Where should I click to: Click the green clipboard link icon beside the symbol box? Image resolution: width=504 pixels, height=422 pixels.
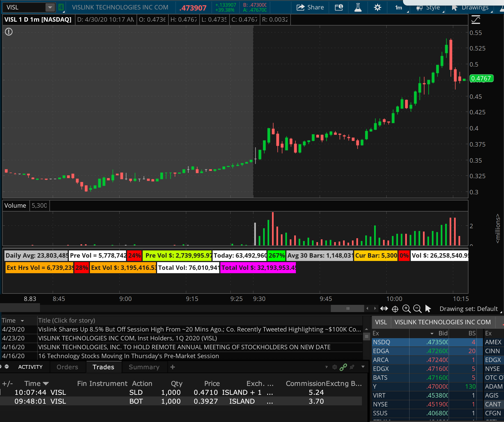[61, 7]
